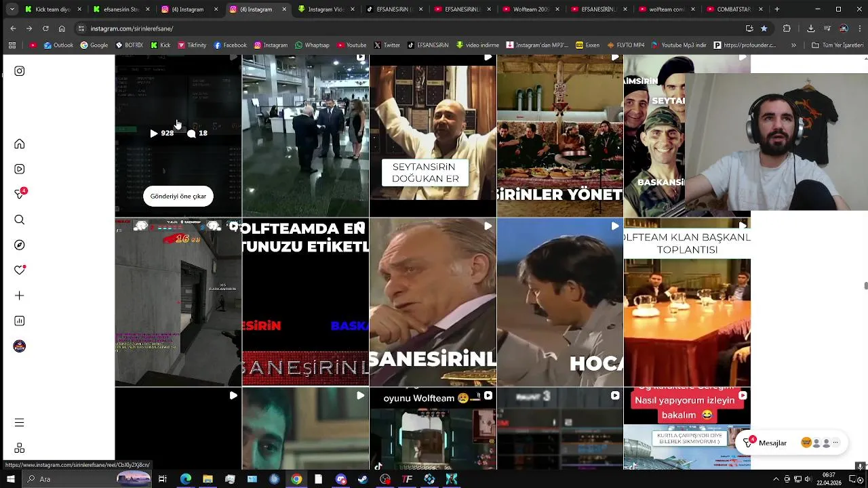Close the active (4) Instagram tab

(283, 9)
